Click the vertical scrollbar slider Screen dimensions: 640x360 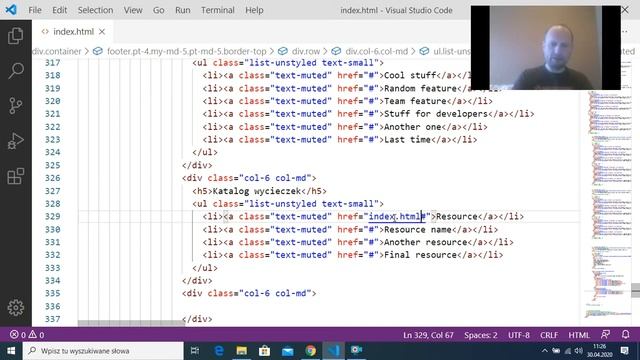coord(636,290)
